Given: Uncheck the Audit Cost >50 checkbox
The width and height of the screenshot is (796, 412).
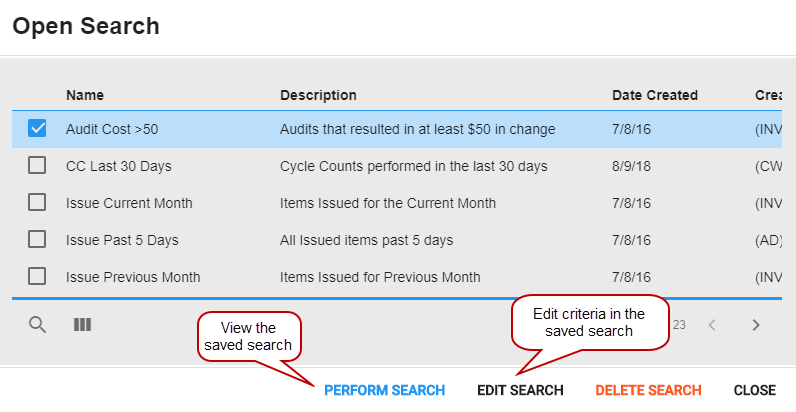Looking at the screenshot, I should pos(37,128).
